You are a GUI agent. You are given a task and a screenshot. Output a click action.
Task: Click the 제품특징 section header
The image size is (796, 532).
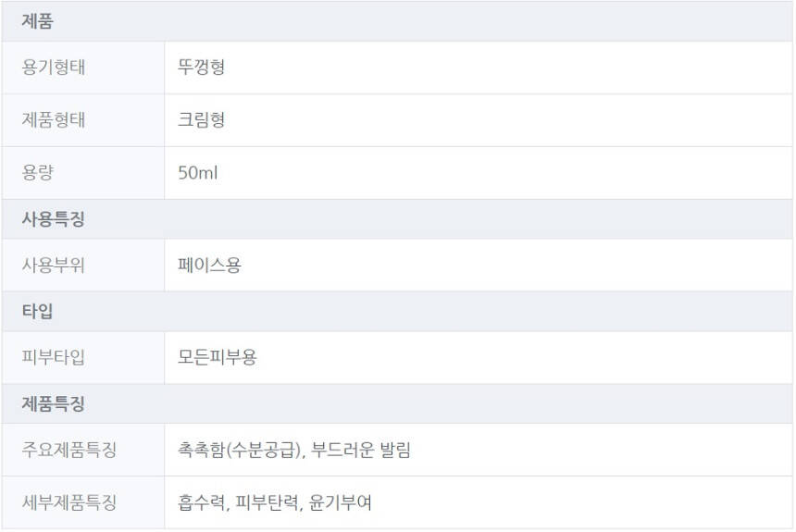coord(54,404)
